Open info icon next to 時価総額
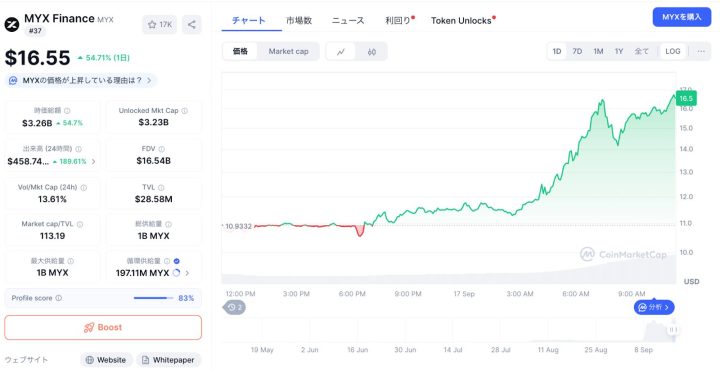The height and width of the screenshot is (370, 720). click(x=68, y=111)
